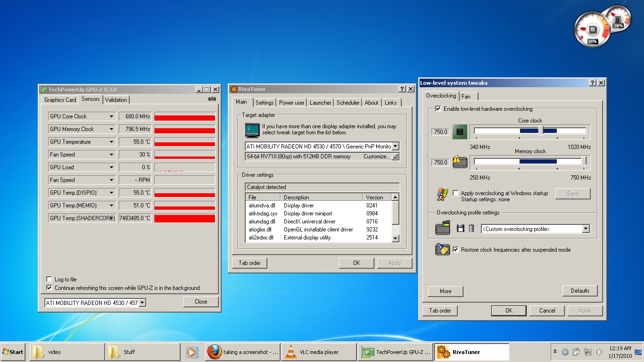
Task: Select atiumdva.dll row in driver list
Action: 319,206
